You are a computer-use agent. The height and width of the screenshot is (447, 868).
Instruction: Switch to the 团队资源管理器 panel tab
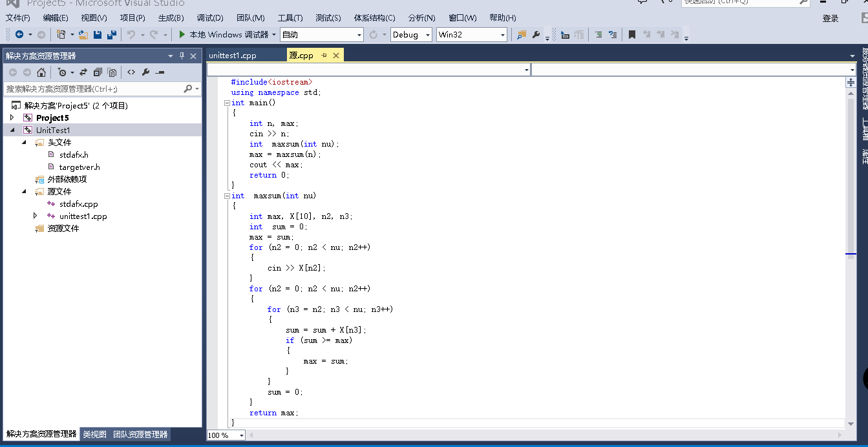[140, 435]
